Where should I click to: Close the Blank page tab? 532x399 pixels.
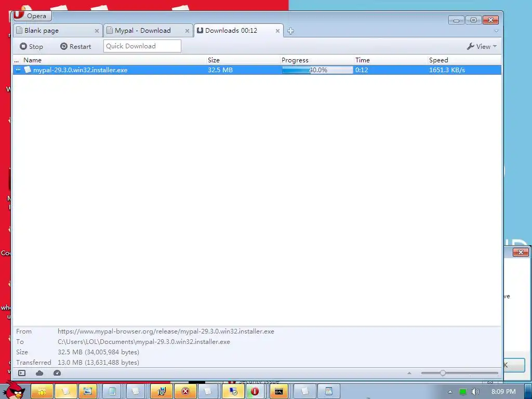(97, 31)
